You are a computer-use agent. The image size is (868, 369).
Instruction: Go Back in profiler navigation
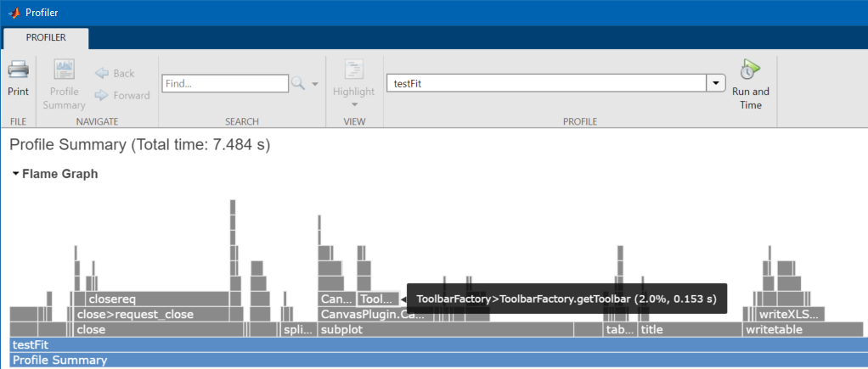[115, 73]
